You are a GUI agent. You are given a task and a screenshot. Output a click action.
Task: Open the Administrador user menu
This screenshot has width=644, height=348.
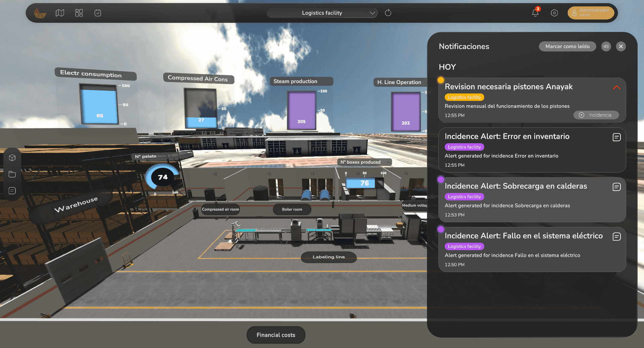tap(591, 13)
